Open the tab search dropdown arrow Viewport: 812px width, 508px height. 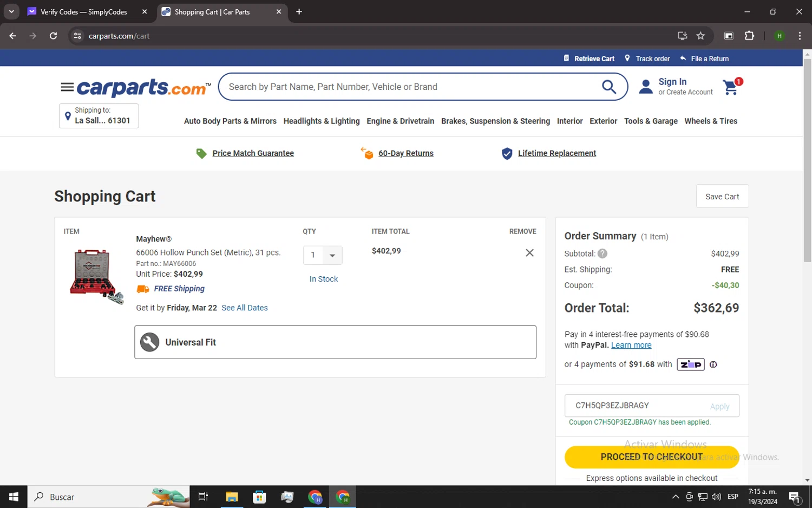[11, 11]
